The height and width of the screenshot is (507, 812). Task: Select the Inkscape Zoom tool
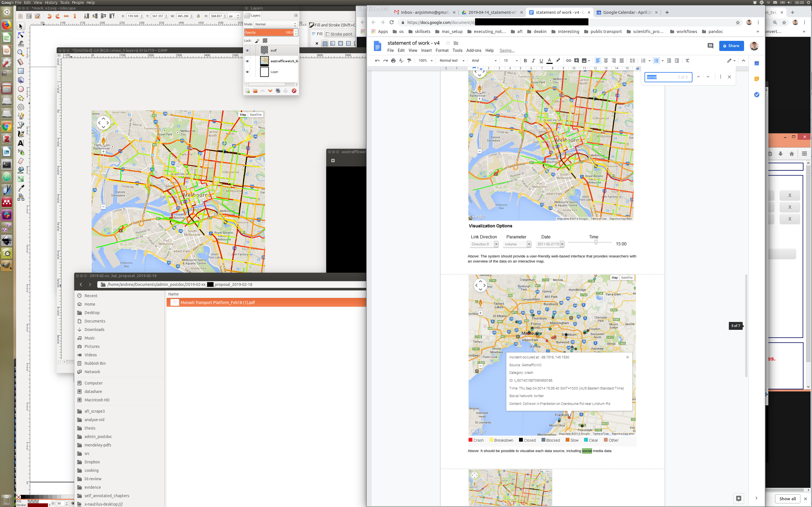coord(21,53)
